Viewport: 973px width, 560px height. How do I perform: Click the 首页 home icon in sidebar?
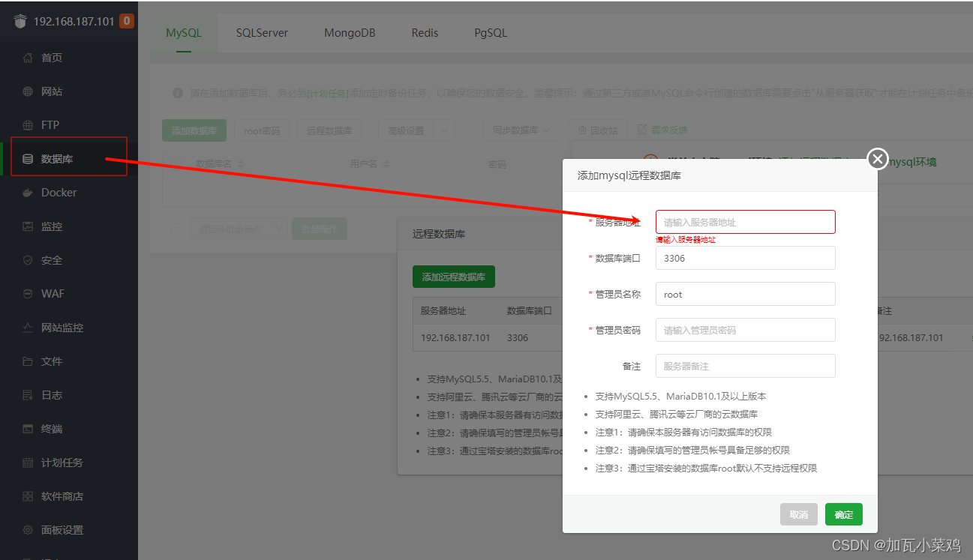[x=28, y=58]
